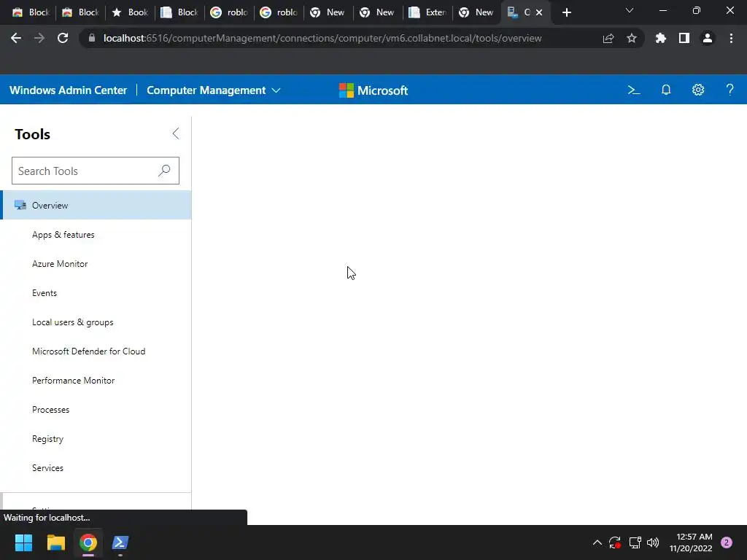Click the volume speaker tray icon

(x=653, y=542)
